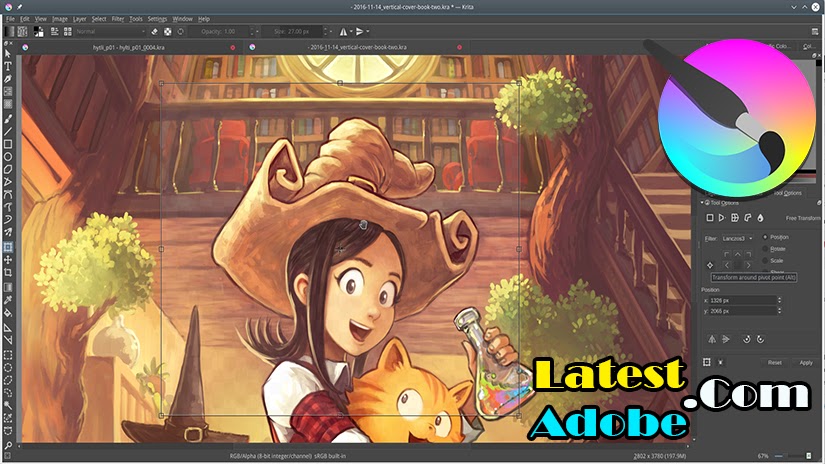This screenshot has height=464, width=825.
Task: Flip selection horizontally in Tool Options
Action: (712, 339)
